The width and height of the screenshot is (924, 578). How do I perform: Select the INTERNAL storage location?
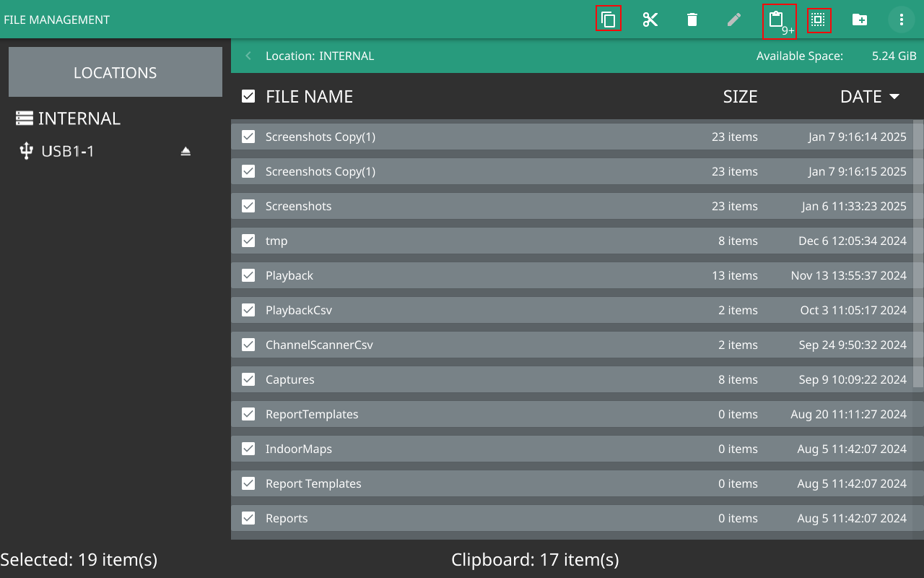pyautogui.click(x=79, y=118)
